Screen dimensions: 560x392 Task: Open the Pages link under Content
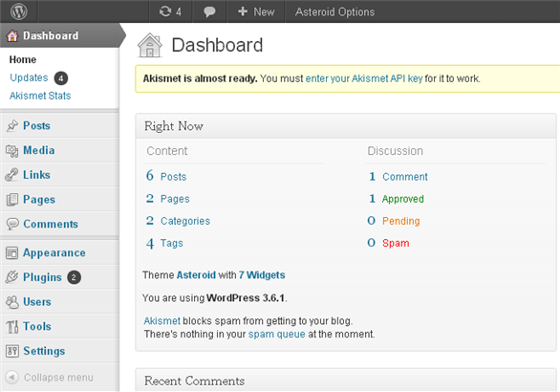click(175, 199)
